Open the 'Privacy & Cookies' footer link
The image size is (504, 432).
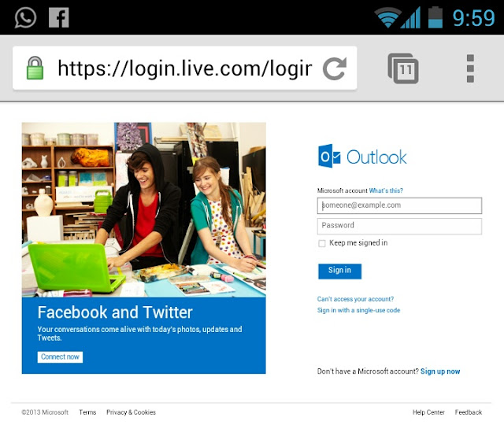tap(131, 412)
